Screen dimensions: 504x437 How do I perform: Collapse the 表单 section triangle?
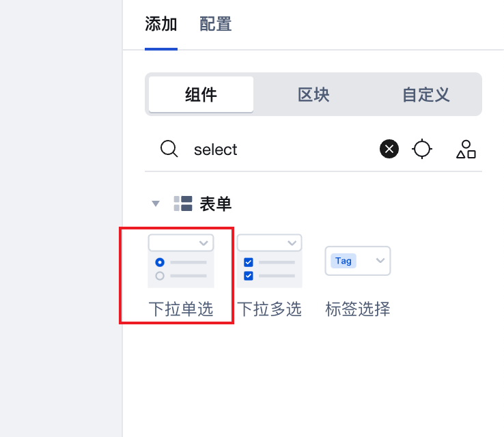156,203
